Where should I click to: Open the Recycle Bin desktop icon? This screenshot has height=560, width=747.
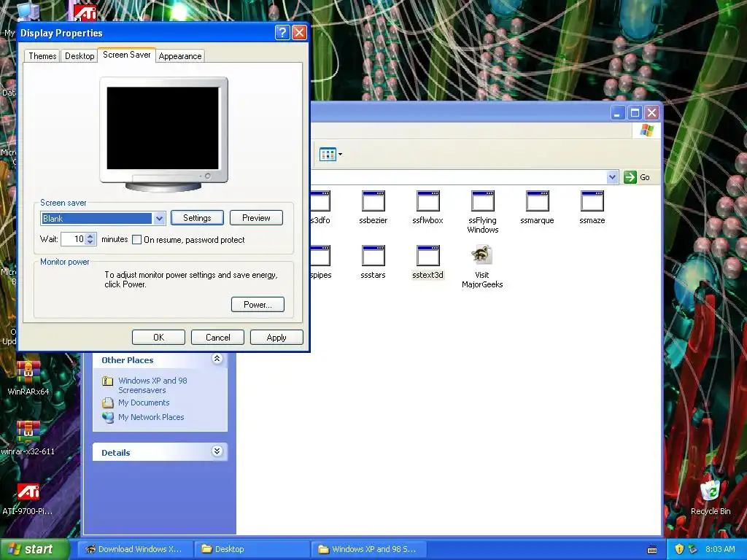pyautogui.click(x=711, y=497)
